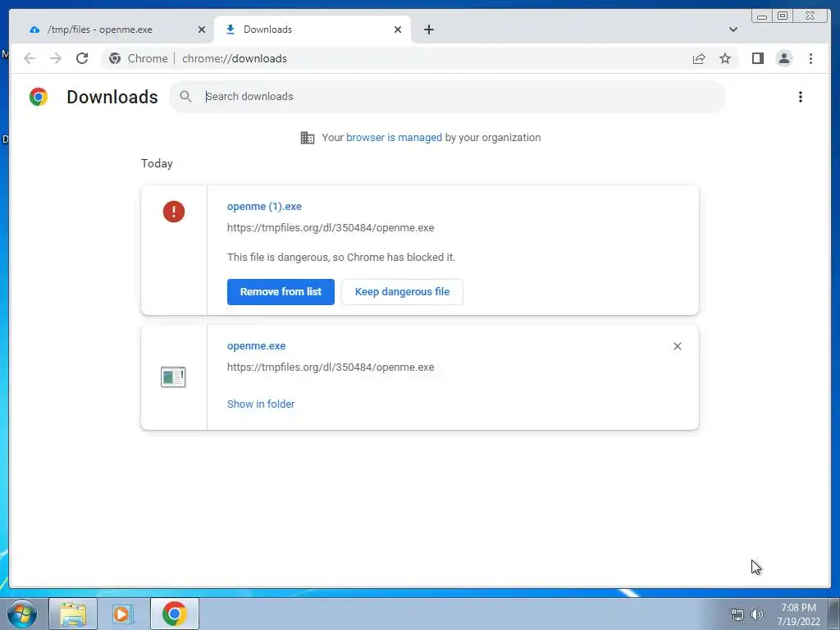The image size is (840, 630).
Task: Click the browser forward arrow
Action: pyautogui.click(x=56, y=58)
